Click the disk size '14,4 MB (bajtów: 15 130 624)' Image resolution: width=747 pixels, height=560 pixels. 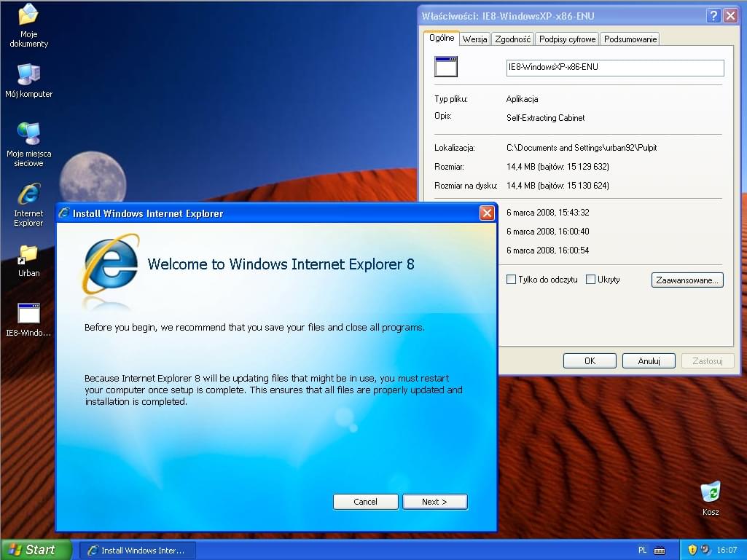point(558,186)
